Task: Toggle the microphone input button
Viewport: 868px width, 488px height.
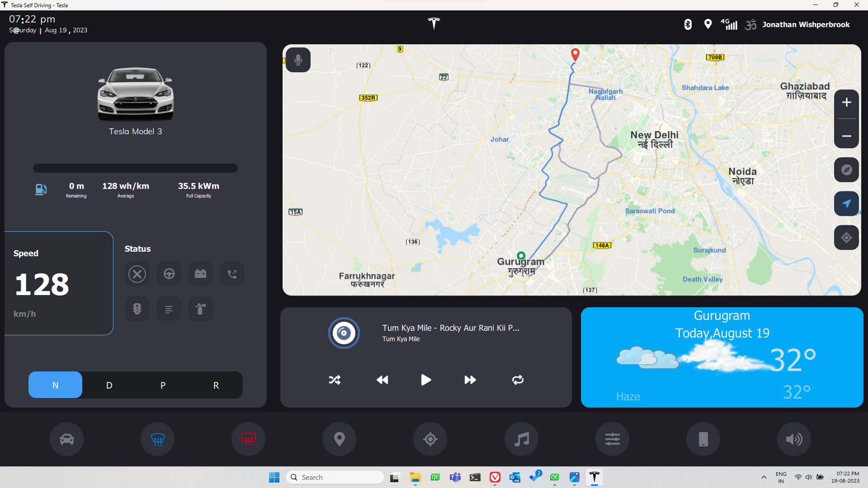Action: [298, 60]
